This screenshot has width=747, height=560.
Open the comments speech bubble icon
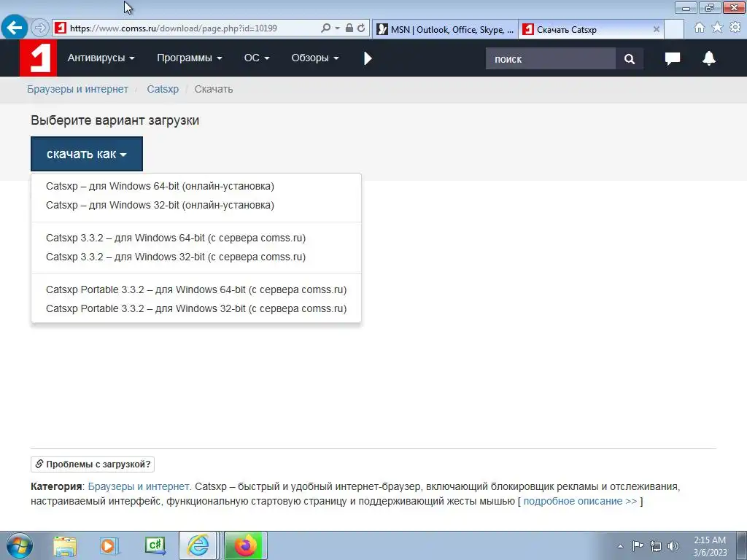click(672, 58)
